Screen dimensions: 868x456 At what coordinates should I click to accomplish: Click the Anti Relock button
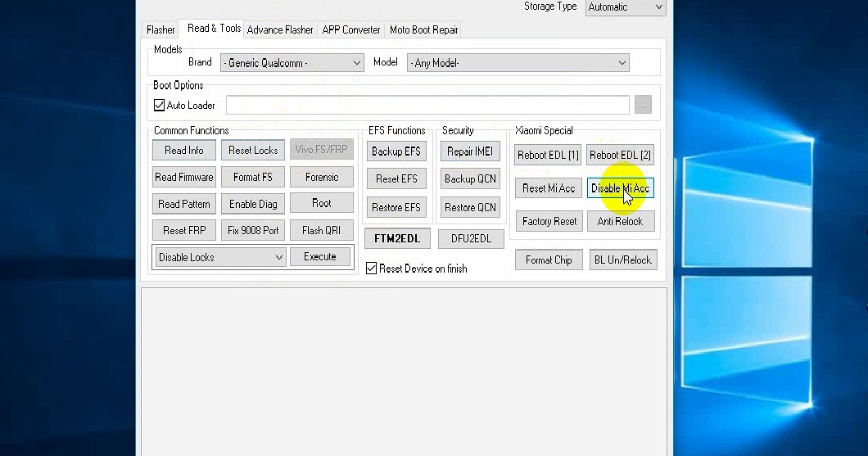pyautogui.click(x=621, y=221)
